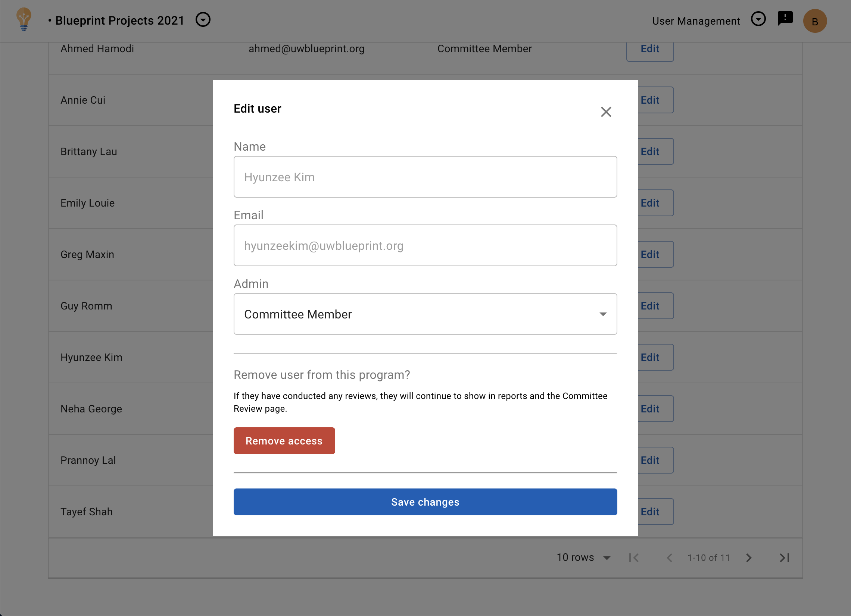This screenshot has height=616, width=851.
Task: Open the feedback message icon
Action: [785, 18]
